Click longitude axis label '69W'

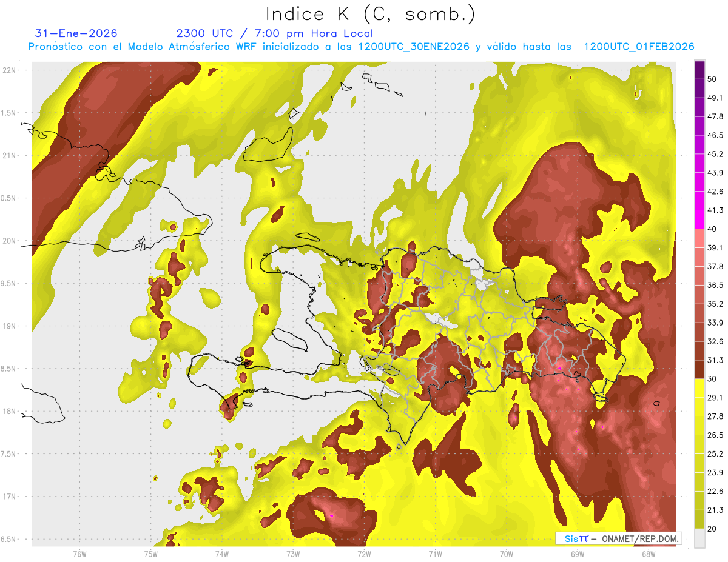pos(577,554)
